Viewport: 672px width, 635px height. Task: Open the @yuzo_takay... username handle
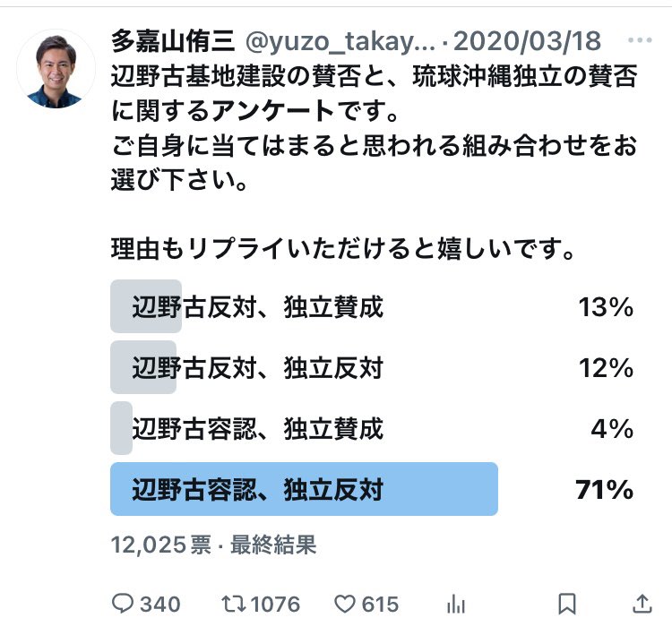click(x=340, y=41)
